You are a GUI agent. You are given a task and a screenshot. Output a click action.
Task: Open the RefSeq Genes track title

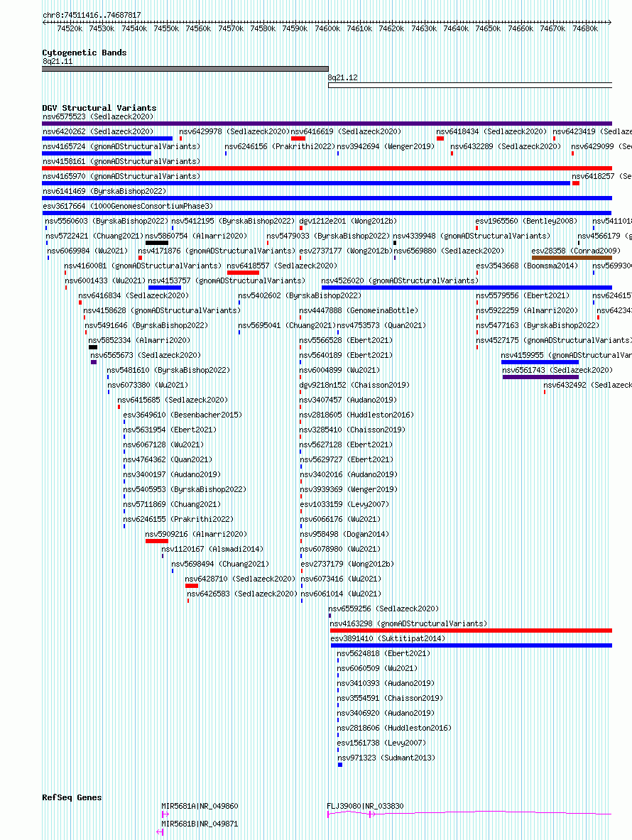point(72,797)
